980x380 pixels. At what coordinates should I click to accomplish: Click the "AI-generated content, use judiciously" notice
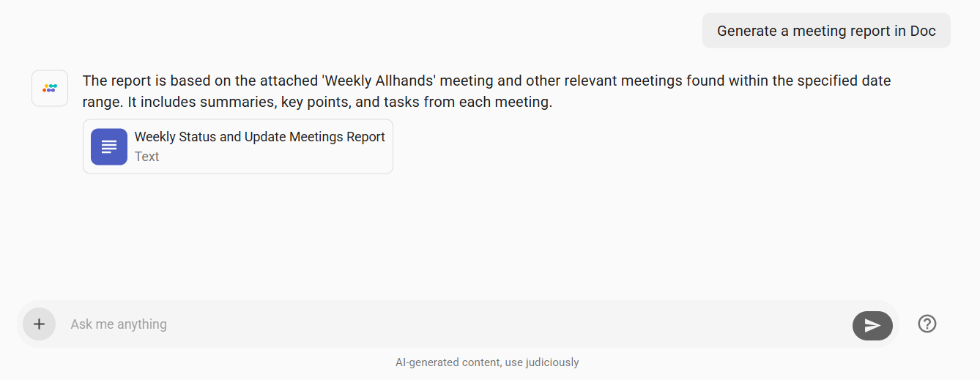[x=487, y=362]
